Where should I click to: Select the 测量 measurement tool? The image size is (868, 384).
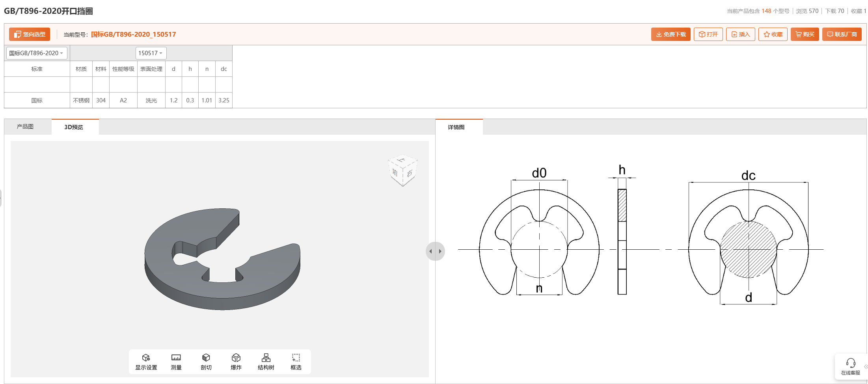pos(176,361)
